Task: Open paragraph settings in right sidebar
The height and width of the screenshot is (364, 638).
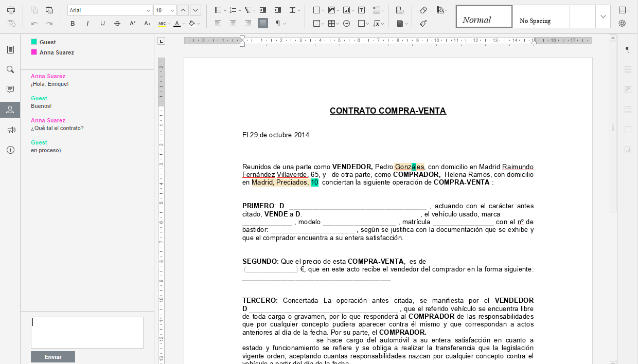Action: tap(628, 50)
